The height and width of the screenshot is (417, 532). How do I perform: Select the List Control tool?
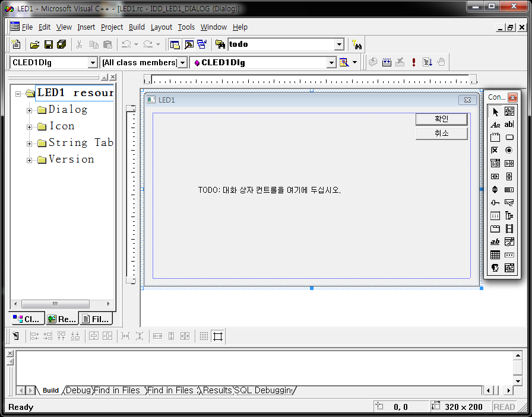pos(495,216)
